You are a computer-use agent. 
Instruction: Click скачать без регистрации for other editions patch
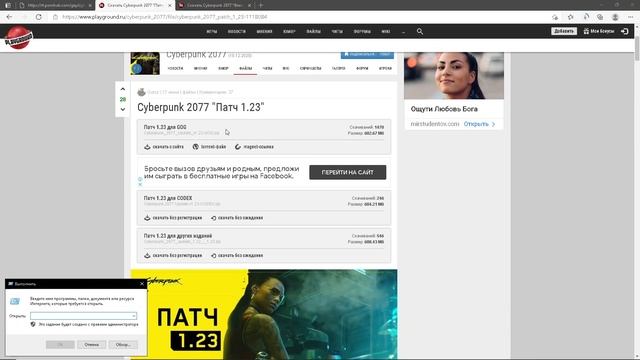coord(173,256)
